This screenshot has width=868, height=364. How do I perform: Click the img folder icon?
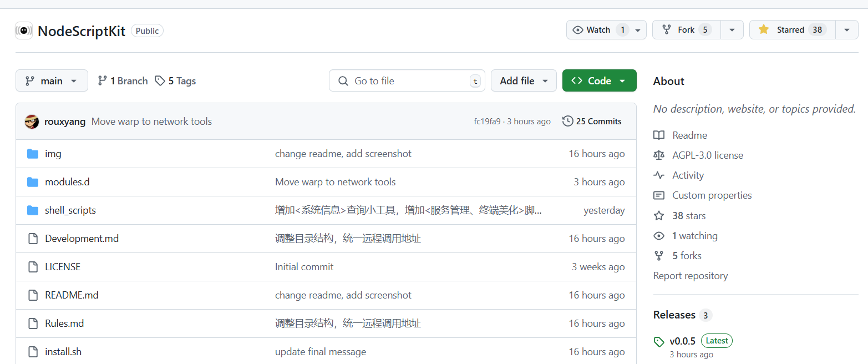[x=33, y=154]
